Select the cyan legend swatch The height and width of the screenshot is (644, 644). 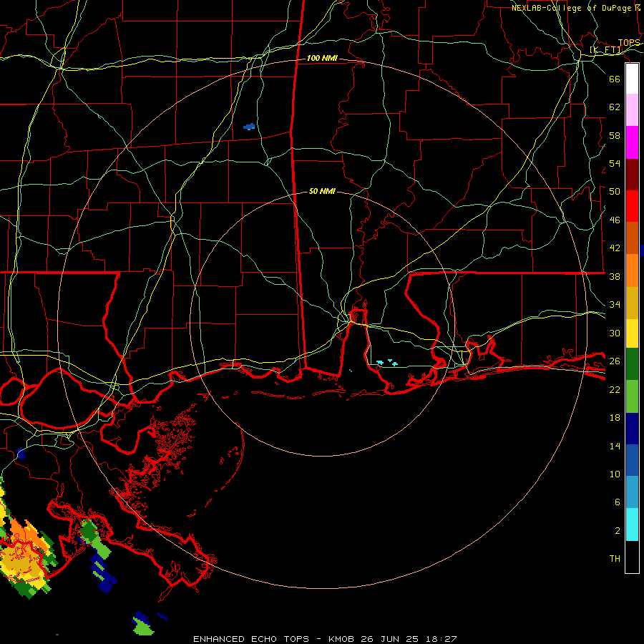tap(632, 525)
